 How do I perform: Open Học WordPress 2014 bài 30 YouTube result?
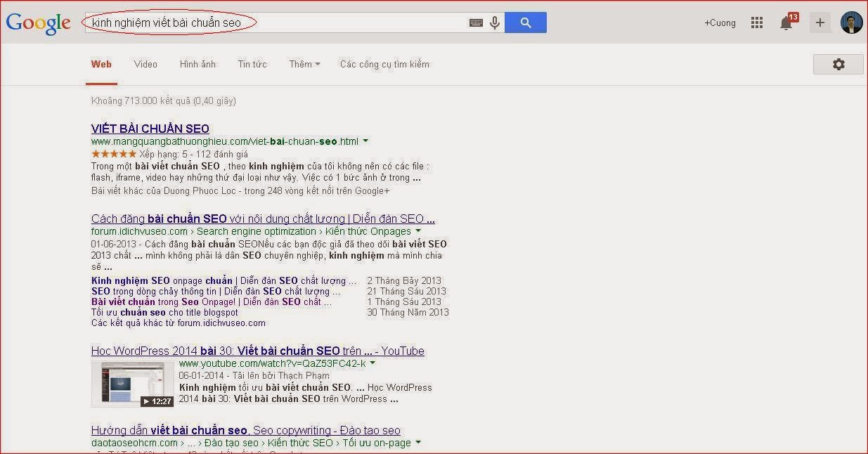[x=258, y=351]
